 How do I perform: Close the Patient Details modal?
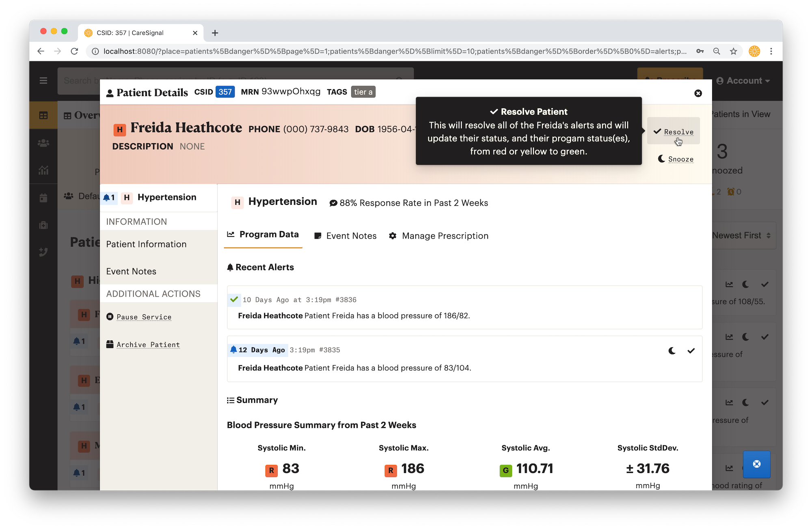click(x=698, y=93)
